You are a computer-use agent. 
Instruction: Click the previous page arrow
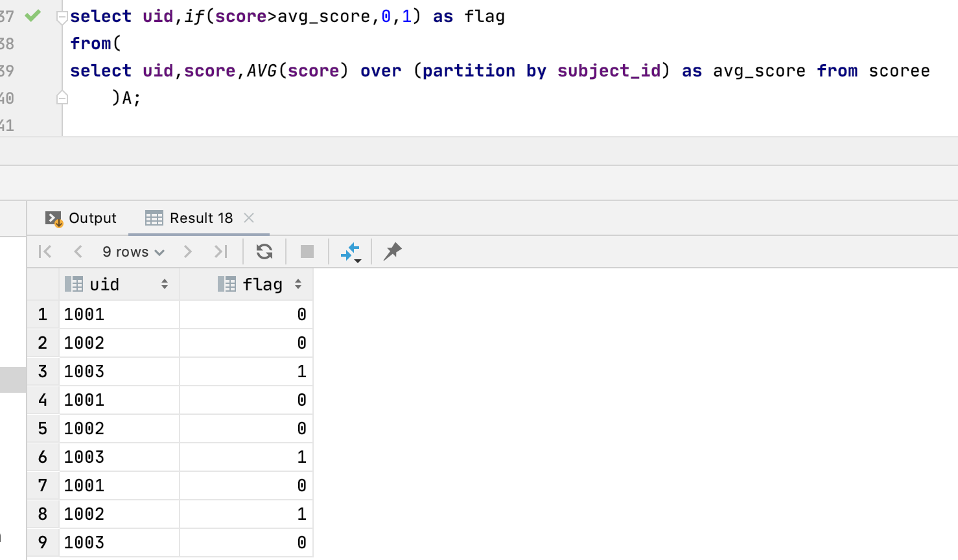point(78,251)
